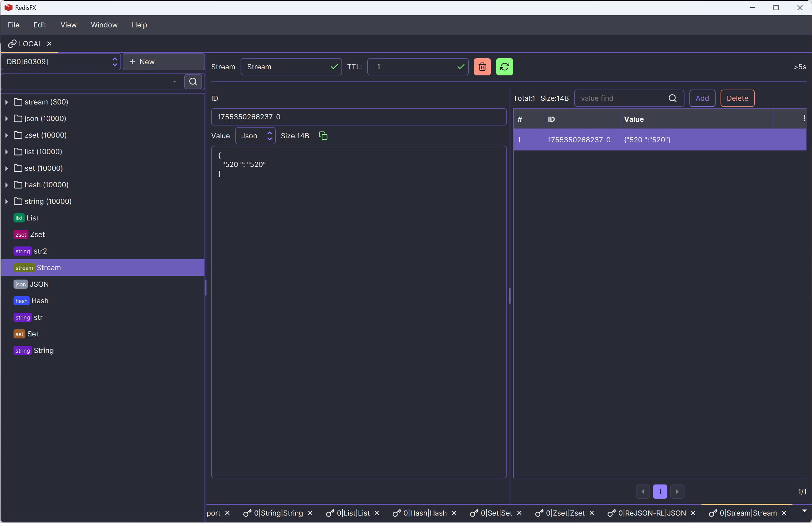
Task: Confirm the Stream name with the green checkmark
Action: click(334, 67)
